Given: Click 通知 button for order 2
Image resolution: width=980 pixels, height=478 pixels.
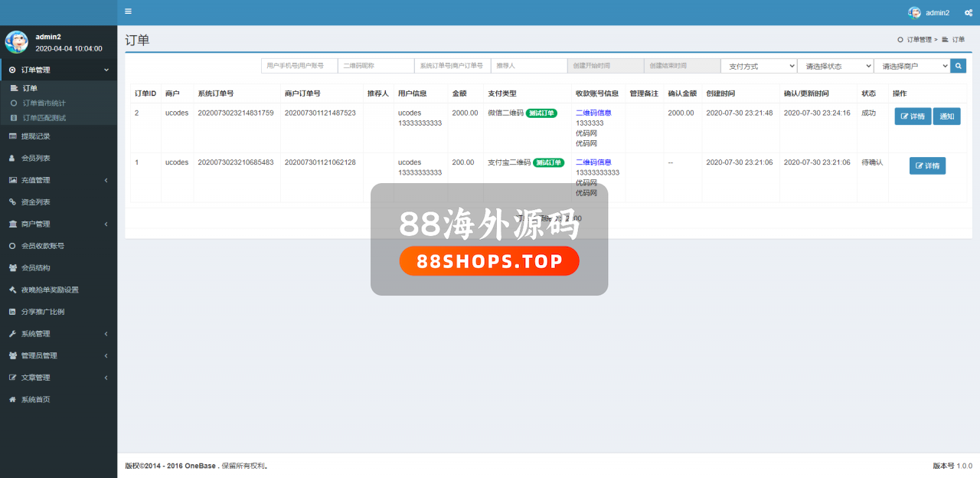Looking at the screenshot, I should (x=946, y=116).
